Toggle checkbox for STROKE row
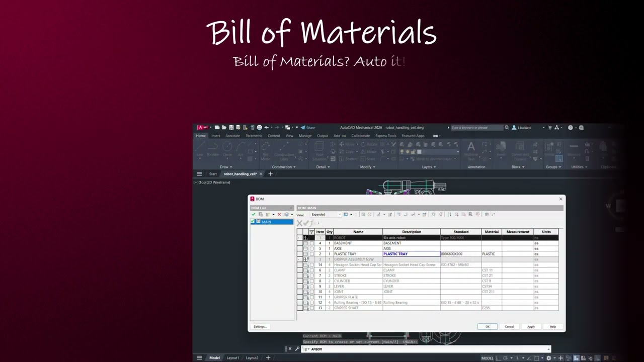 (x=312, y=276)
